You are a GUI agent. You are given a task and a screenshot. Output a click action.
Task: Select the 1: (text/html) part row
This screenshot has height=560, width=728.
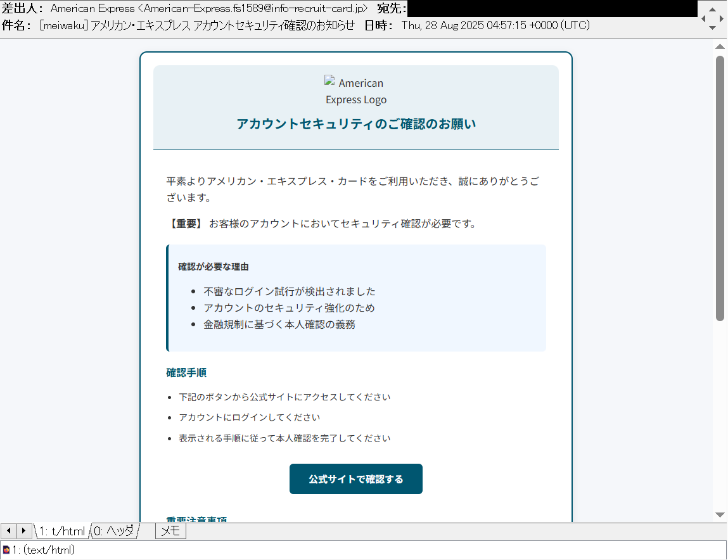pos(363,550)
